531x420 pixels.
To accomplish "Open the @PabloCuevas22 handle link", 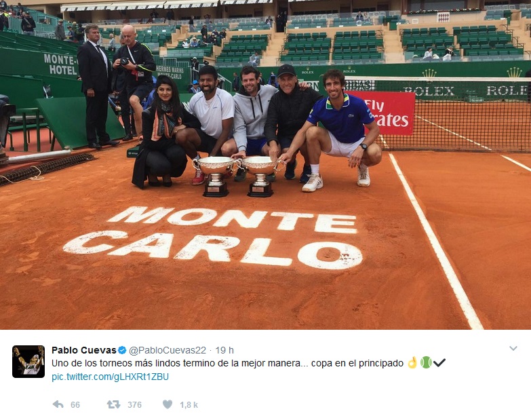I will pos(168,350).
